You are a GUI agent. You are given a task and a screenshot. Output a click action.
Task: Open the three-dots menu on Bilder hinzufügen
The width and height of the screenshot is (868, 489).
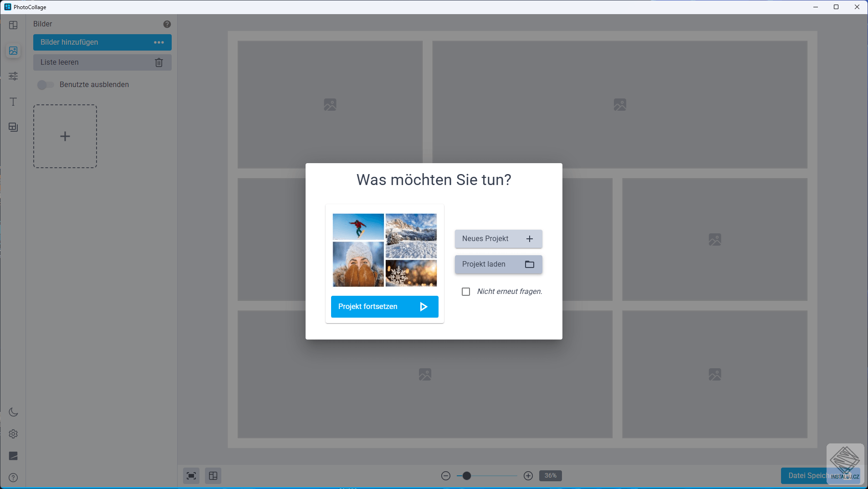(x=159, y=42)
